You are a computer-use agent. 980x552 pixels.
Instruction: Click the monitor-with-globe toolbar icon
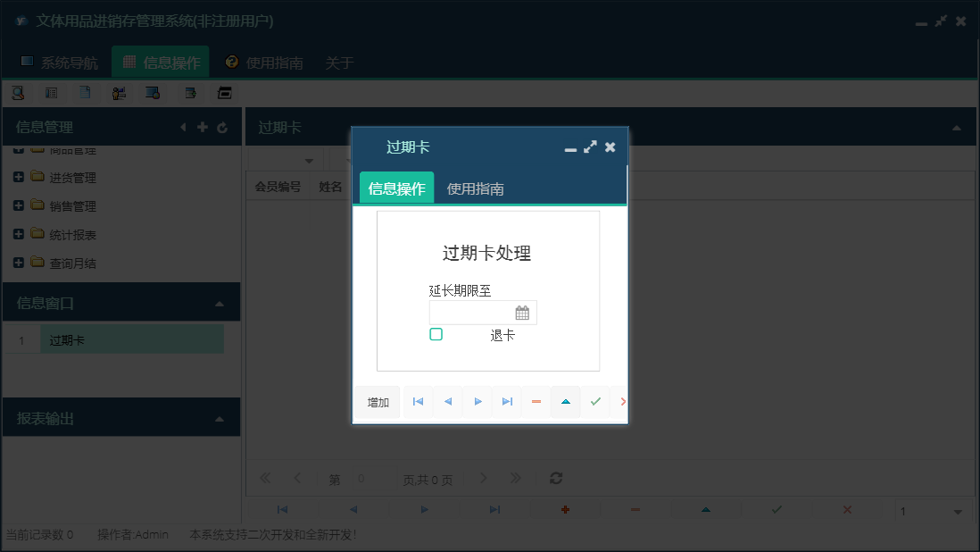[152, 92]
